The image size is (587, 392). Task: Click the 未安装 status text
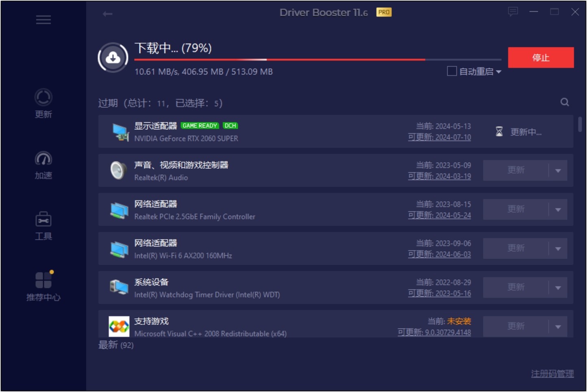pos(459,321)
